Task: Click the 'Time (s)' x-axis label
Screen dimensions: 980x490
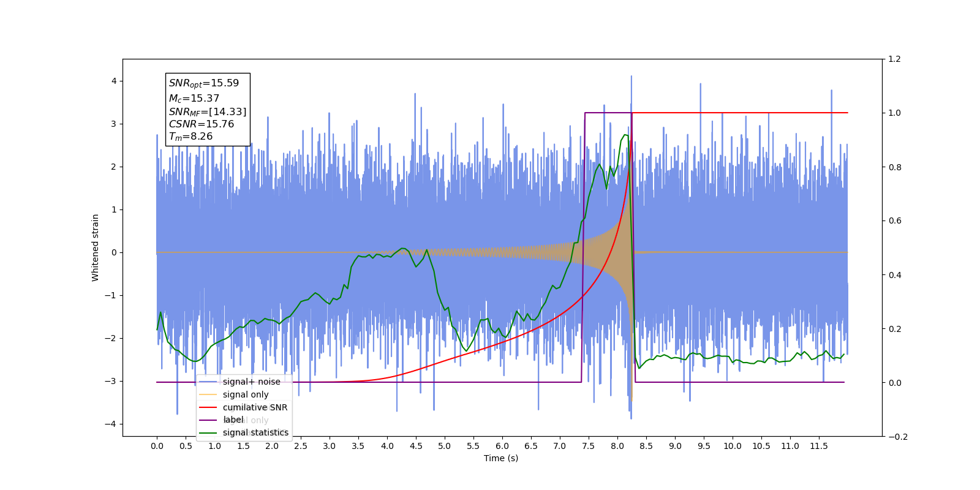Action: point(501,458)
